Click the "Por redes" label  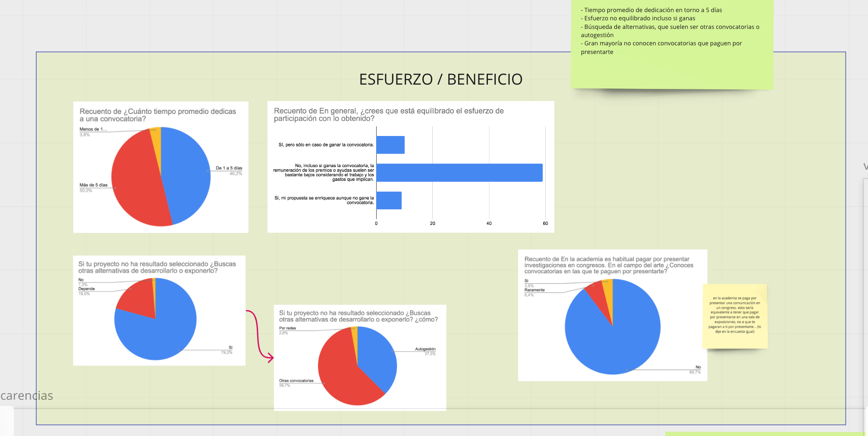pos(287,328)
